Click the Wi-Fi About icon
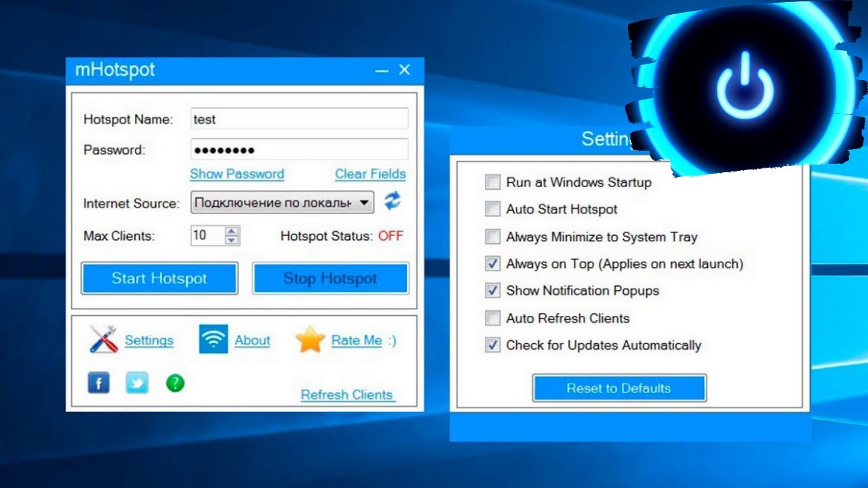 coord(214,339)
